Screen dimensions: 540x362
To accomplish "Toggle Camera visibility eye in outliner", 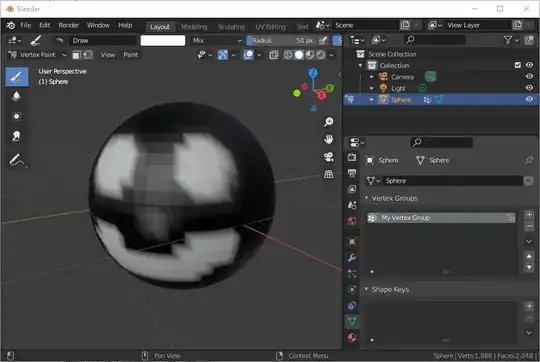I will click(529, 76).
